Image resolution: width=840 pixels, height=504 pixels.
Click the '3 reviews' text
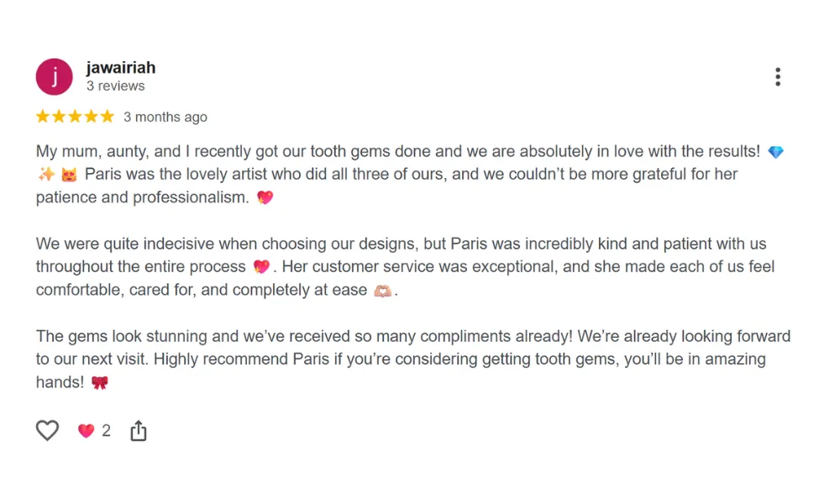[x=116, y=86]
